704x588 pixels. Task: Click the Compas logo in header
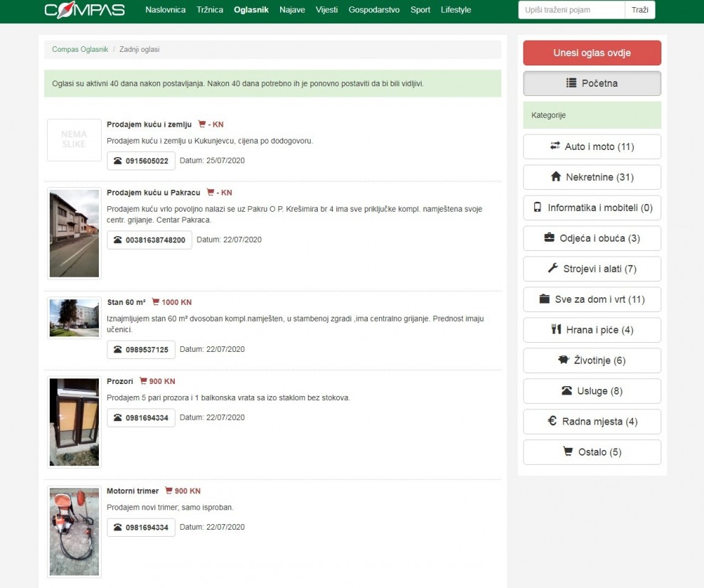click(84, 11)
